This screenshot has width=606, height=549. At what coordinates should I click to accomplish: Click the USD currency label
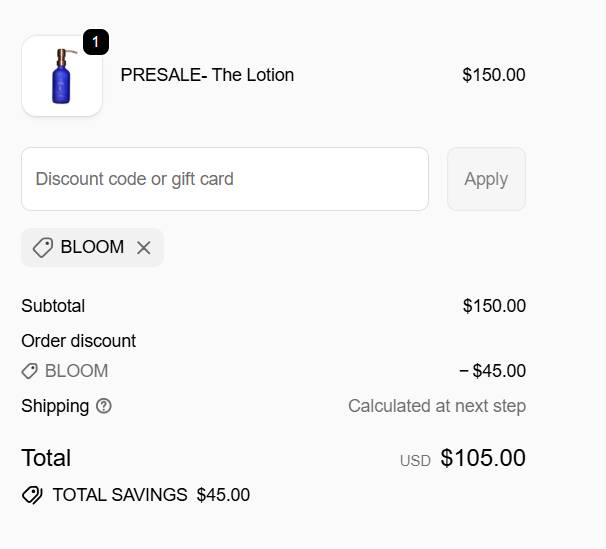tap(415, 461)
